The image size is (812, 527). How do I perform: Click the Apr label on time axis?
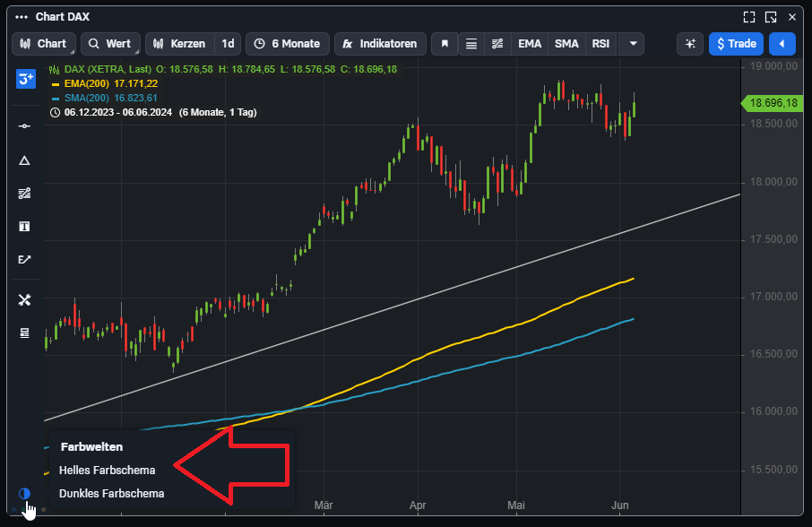click(x=418, y=505)
